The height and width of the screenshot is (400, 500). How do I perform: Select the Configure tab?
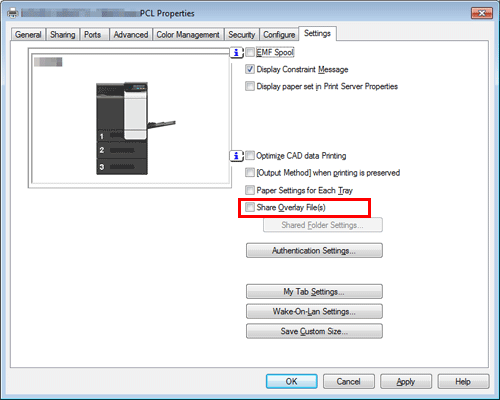[x=279, y=35]
